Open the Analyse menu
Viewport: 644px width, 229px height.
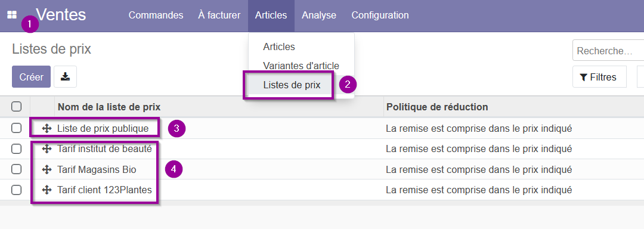319,15
